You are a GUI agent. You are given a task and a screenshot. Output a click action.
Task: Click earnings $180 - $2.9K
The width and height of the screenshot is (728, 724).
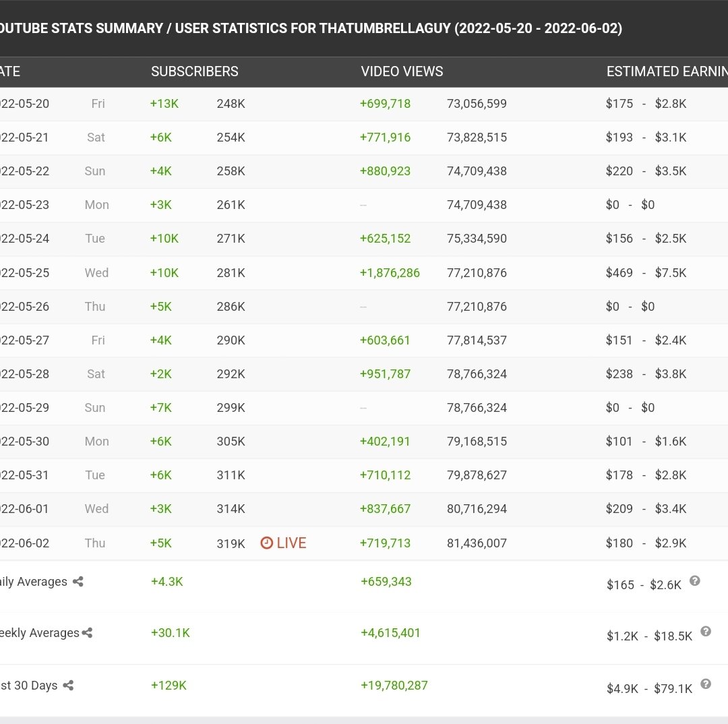[646, 543]
